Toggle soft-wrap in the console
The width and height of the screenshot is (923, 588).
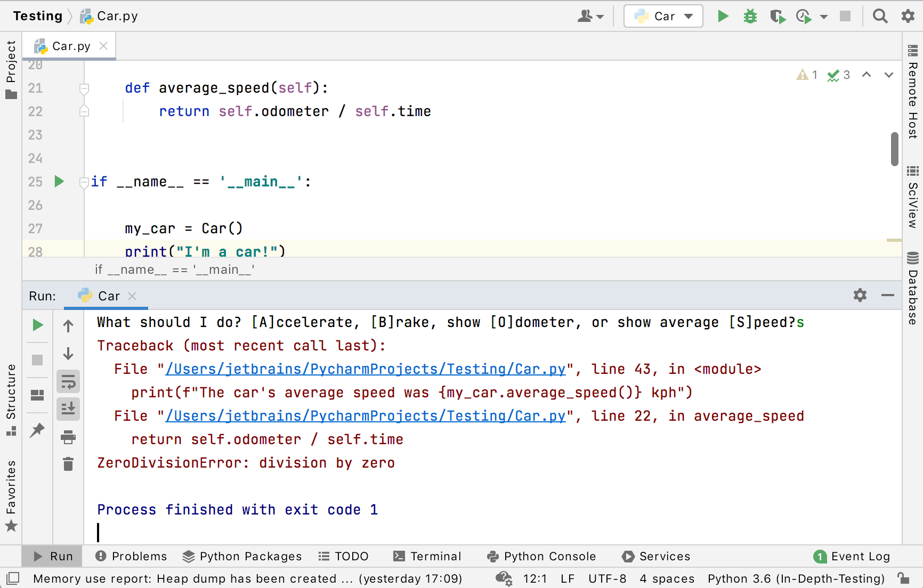(x=68, y=381)
